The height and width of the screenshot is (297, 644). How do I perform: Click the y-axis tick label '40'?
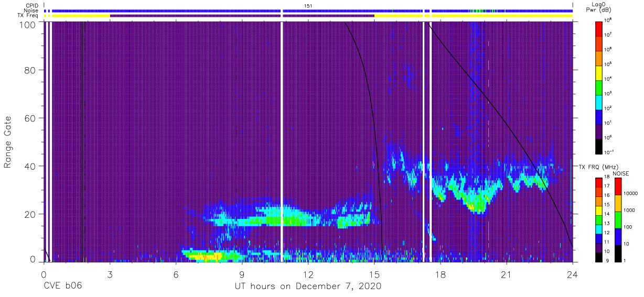pos(30,167)
